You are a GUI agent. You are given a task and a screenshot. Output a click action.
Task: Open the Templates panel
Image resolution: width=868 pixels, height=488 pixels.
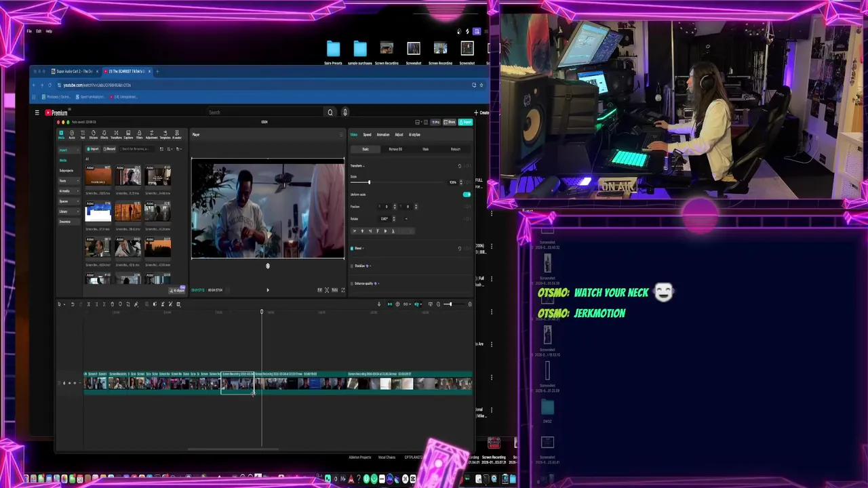click(165, 135)
